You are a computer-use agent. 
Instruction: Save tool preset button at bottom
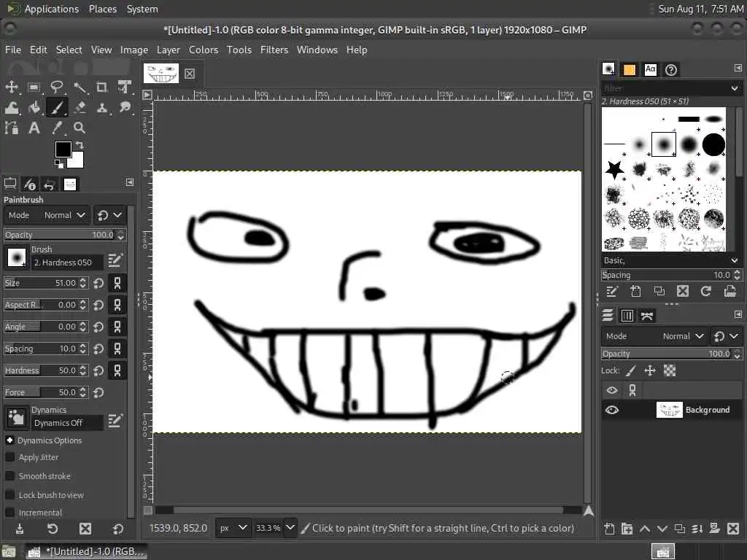(x=20, y=529)
